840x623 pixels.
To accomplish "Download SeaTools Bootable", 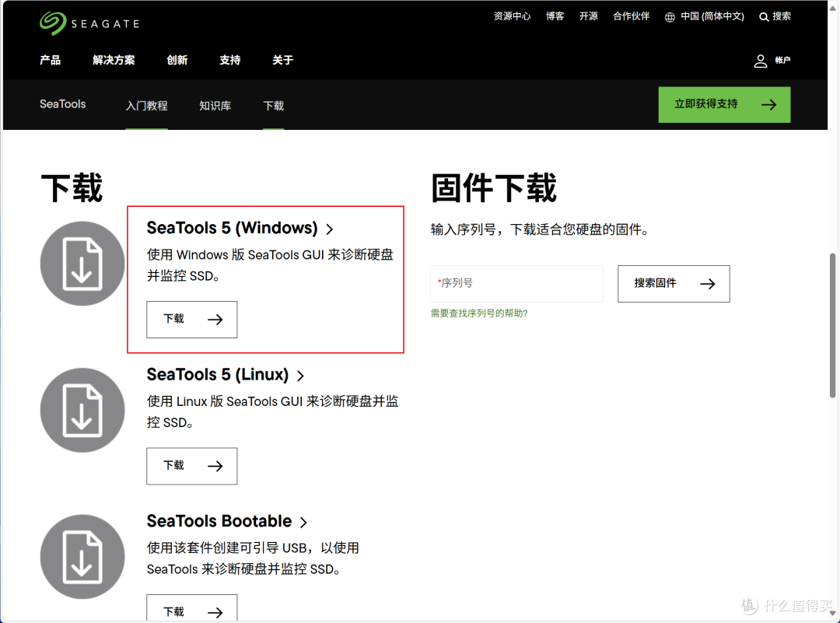I will [192, 608].
